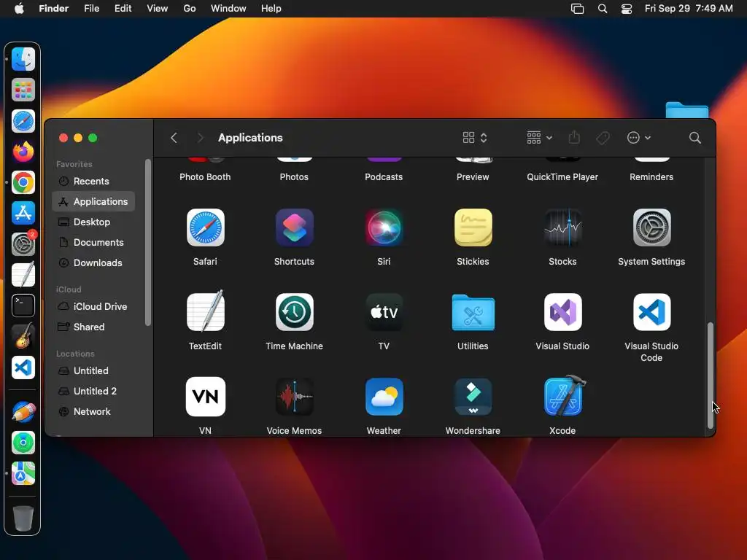Open the Utilities folder
747x560 pixels.
(x=473, y=312)
